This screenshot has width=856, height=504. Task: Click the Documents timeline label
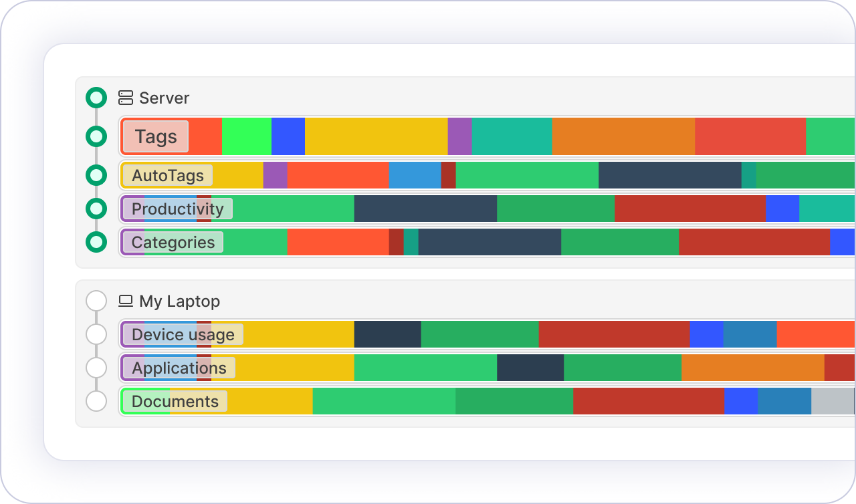pyautogui.click(x=175, y=401)
